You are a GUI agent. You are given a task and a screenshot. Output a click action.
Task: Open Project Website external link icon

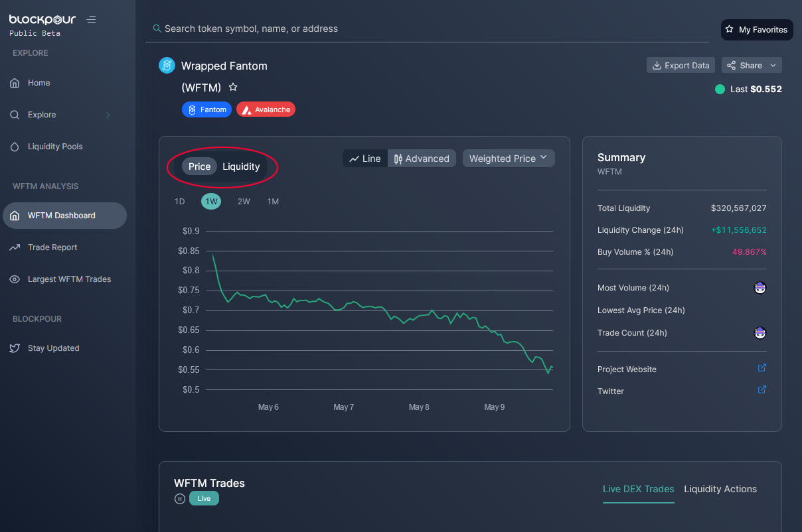[762, 368]
